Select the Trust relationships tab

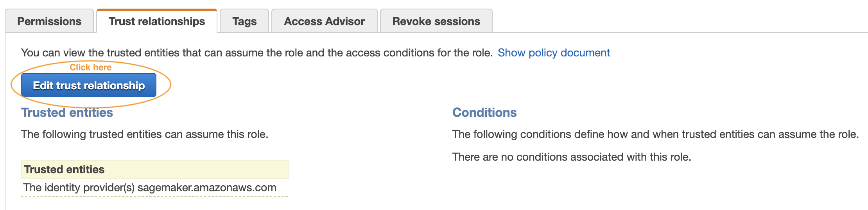coord(157,21)
